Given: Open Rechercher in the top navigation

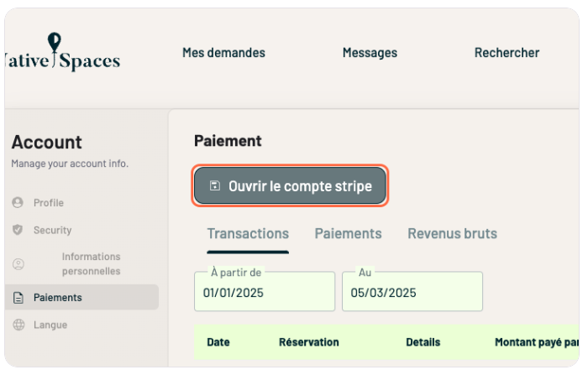Looking at the screenshot, I should pos(507,53).
